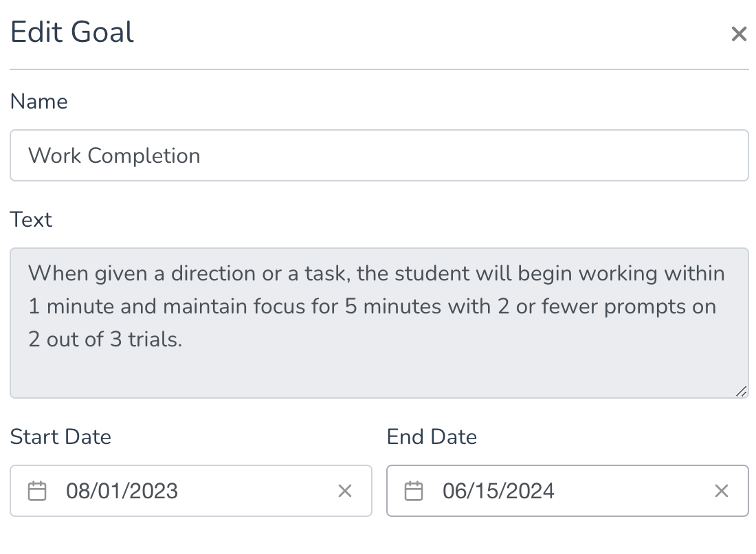
Task: Click the Edit Goal dialog title
Action: [72, 33]
